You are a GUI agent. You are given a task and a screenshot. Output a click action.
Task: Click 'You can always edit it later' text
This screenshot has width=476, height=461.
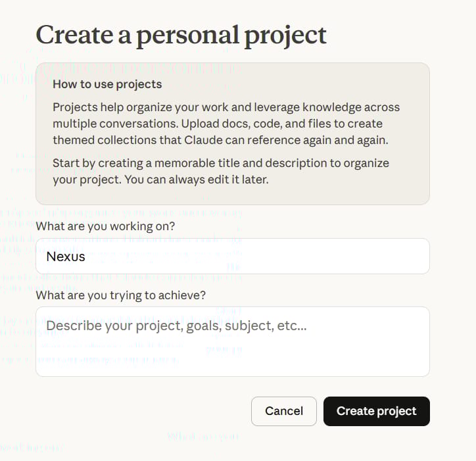[197, 180]
